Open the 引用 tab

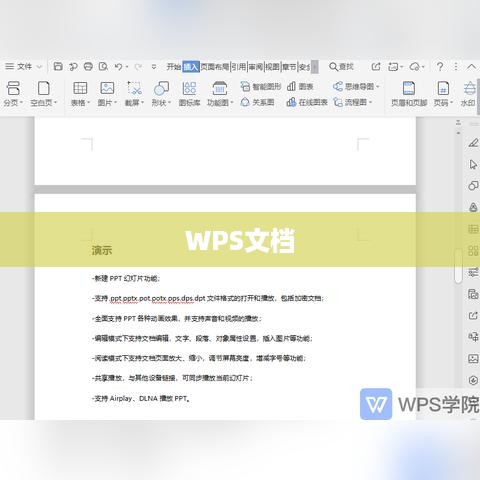239,67
